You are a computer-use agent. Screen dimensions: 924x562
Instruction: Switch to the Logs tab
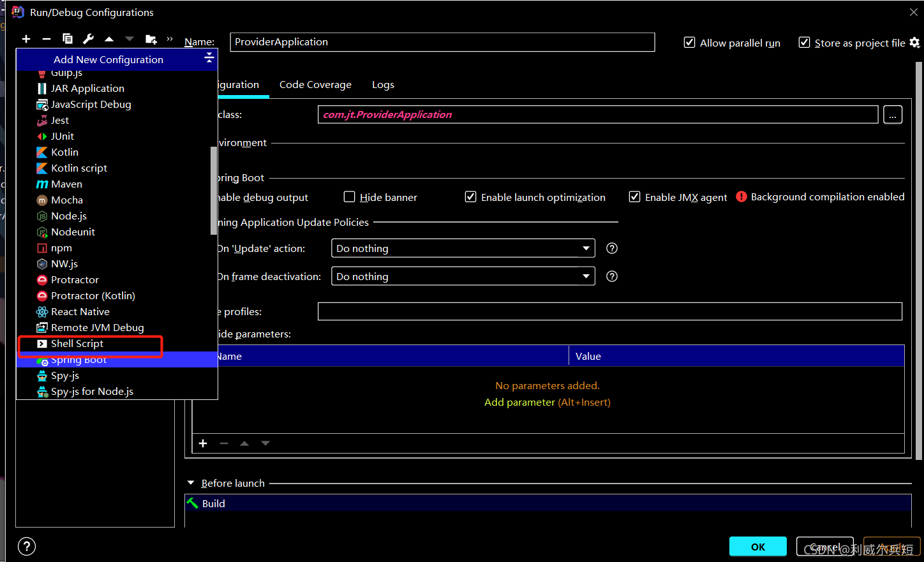click(383, 84)
